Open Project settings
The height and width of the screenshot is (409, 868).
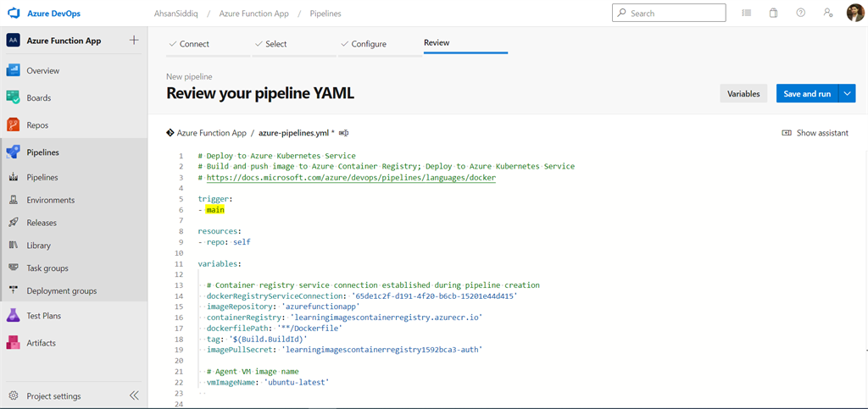[53, 396]
